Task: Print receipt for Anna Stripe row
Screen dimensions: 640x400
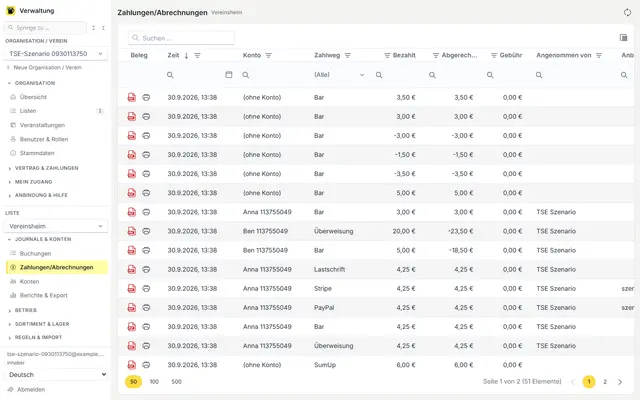Action: coord(146,289)
